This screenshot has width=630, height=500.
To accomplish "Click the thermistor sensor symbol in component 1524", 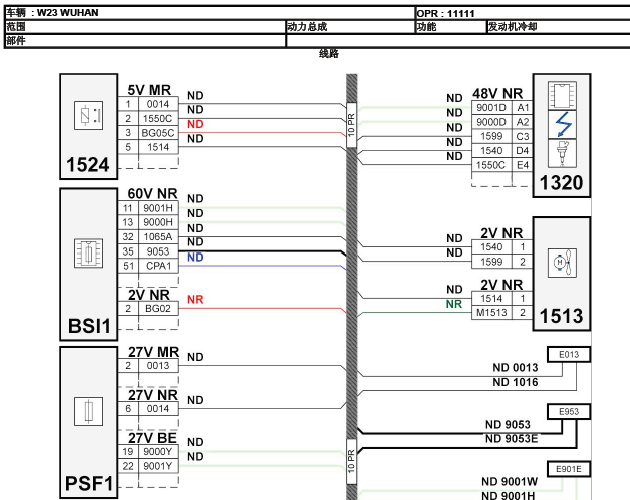I will (x=88, y=115).
